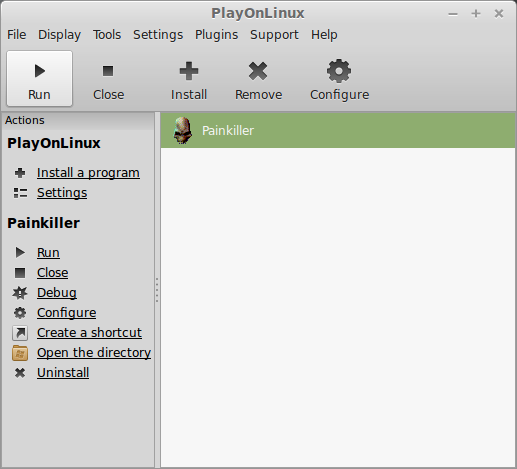This screenshot has height=469, width=517.
Task: Click the square stop icon beside sidebar Close
Action: [20, 273]
